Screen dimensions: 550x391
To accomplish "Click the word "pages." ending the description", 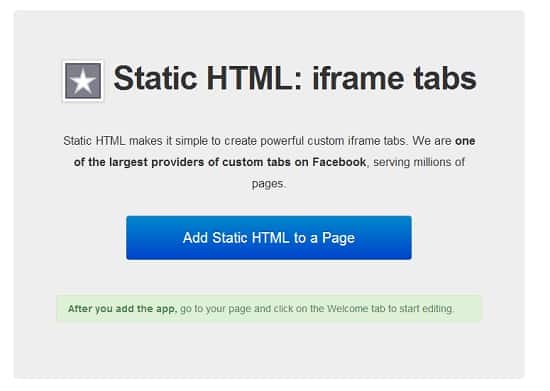I will [x=269, y=184].
